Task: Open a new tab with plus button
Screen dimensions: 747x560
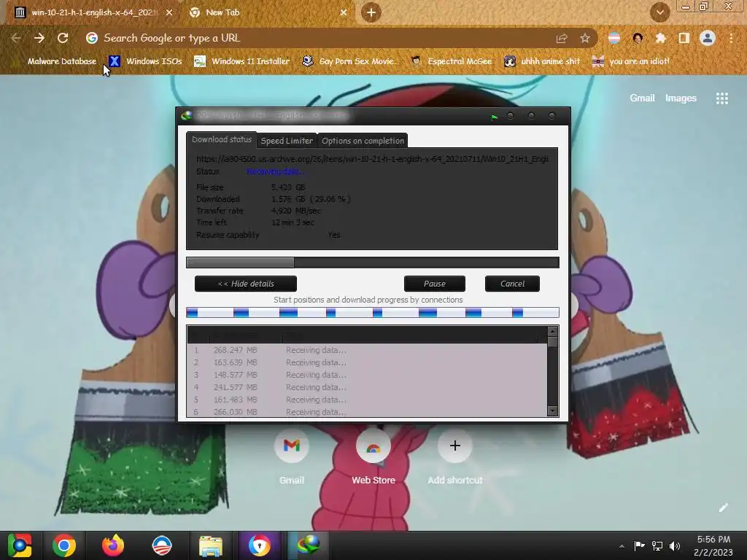Action: pyautogui.click(x=371, y=12)
